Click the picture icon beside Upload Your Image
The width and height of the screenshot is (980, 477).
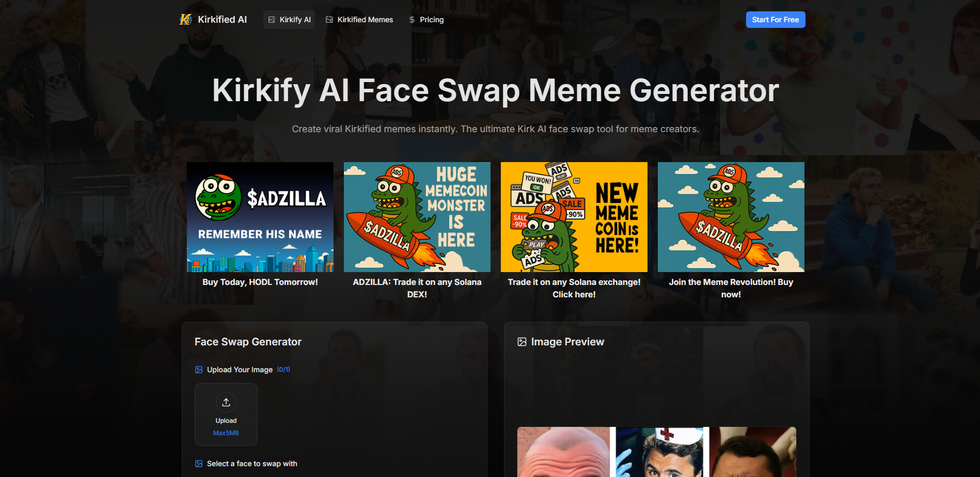[198, 369]
